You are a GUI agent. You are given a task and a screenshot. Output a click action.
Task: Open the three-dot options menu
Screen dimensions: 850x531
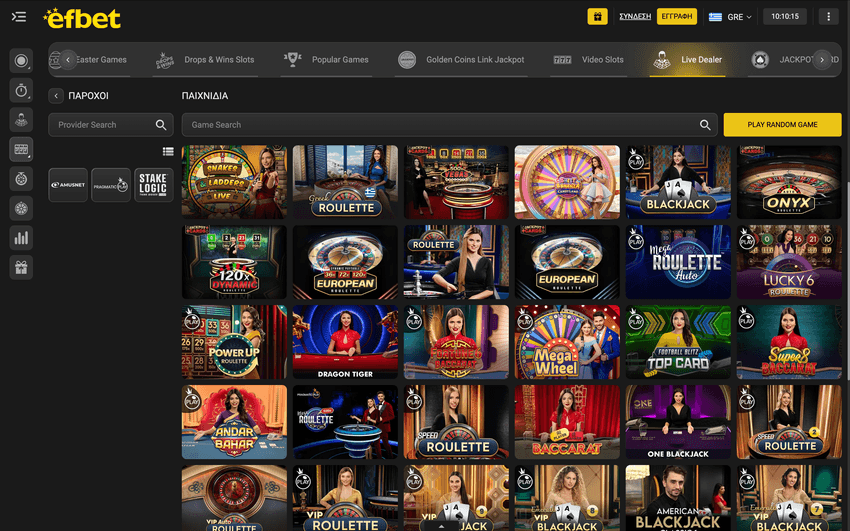click(828, 16)
